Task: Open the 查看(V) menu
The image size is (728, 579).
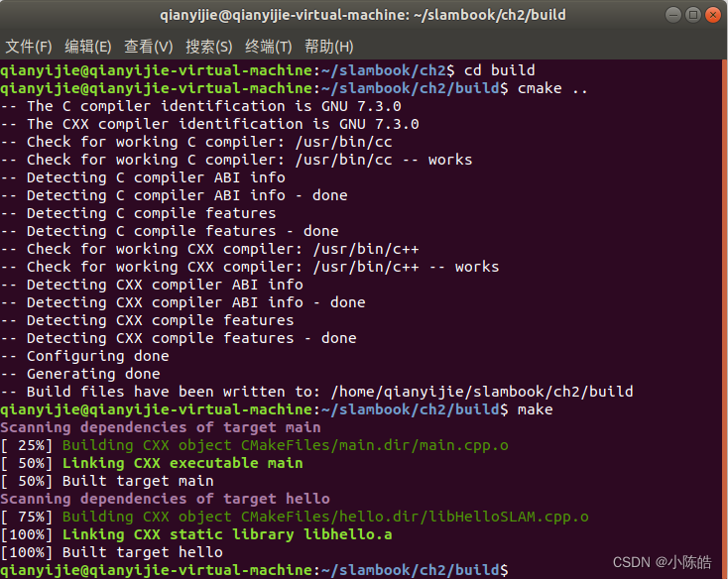Action: pos(148,47)
